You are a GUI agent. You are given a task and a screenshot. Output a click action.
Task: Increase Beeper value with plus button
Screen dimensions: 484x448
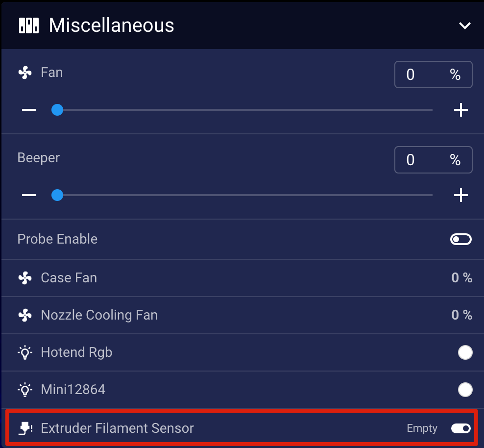[x=460, y=196]
